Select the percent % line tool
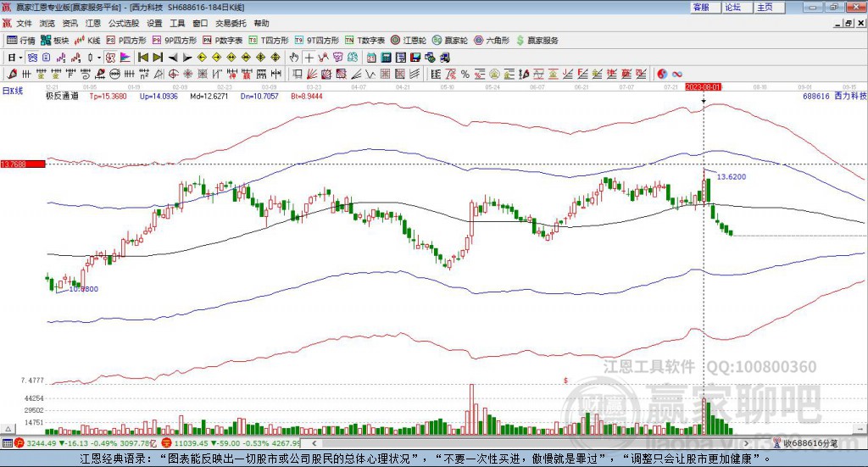This screenshot has height=467, width=868. coord(465,74)
